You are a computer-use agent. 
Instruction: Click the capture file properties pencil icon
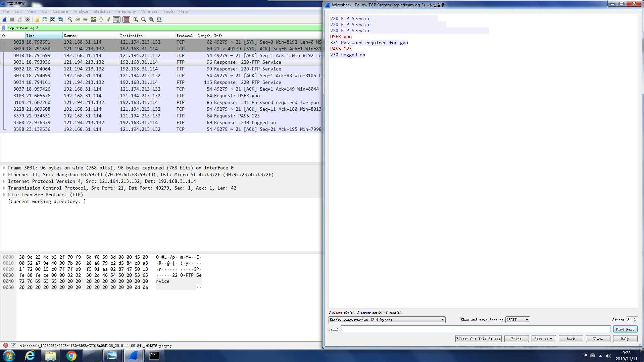[13, 345]
